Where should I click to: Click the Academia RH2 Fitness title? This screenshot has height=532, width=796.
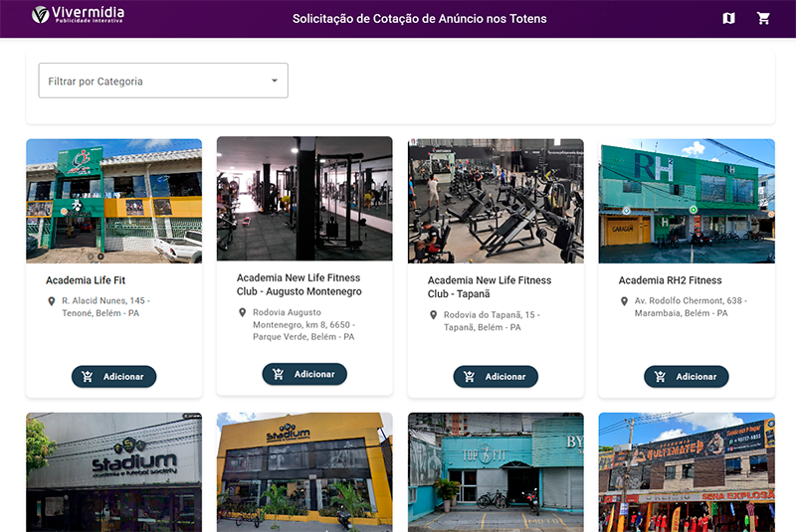point(670,280)
